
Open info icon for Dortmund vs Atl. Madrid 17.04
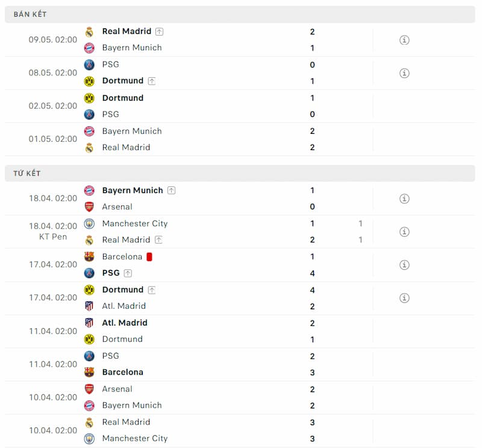404,298
